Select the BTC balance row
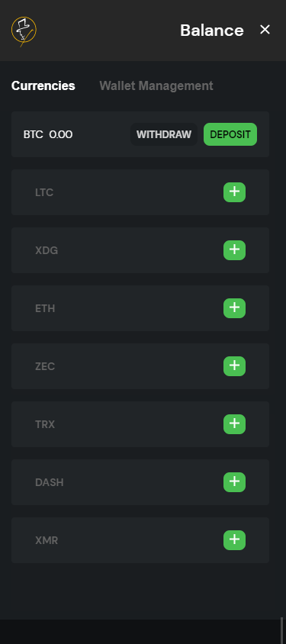This screenshot has width=286, height=644. pos(140,134)
